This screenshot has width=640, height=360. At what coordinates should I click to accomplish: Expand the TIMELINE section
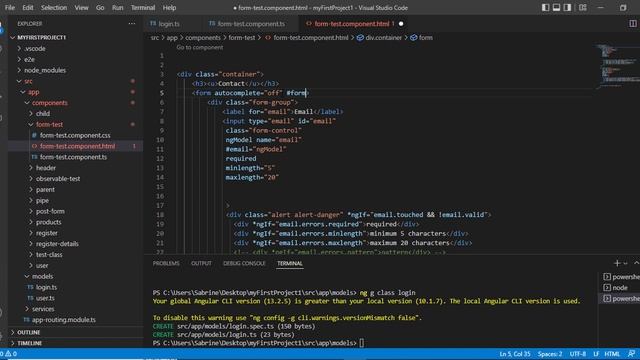click(x=29, y=343)
